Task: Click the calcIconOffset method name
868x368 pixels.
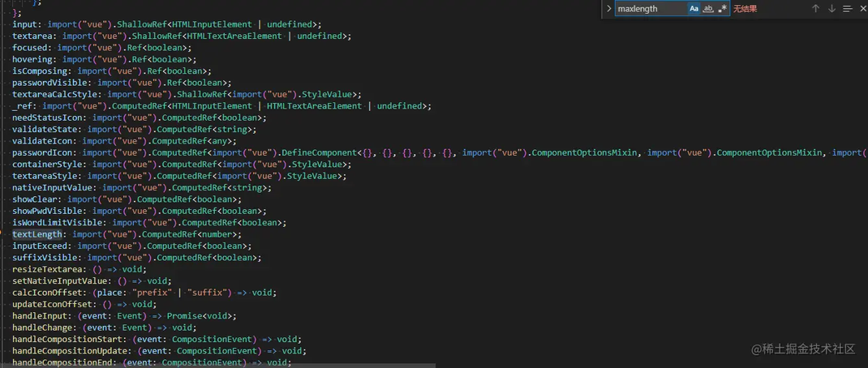Action: [x=47, y=292]
